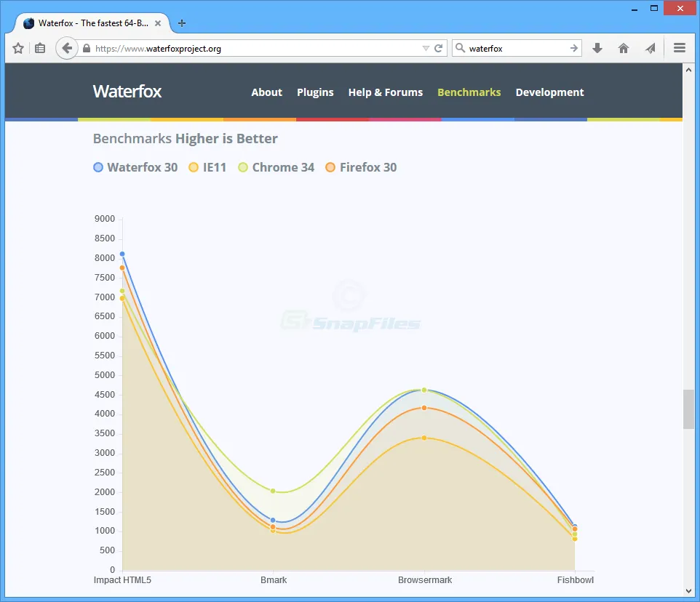Open the Development page
Image resolution: width=700 pixels, height=602 pixels.
549,92
